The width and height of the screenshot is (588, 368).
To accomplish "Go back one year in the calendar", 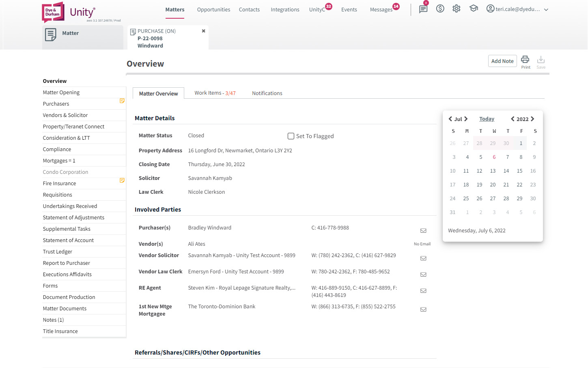I will 513,119.
